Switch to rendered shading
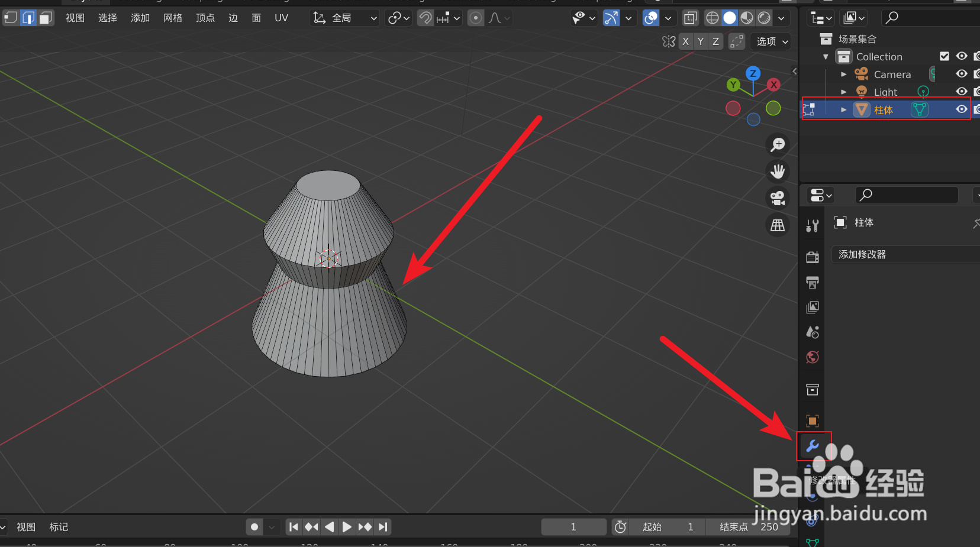This screenshot has width=980, height=547. click(x=764, y=18)
